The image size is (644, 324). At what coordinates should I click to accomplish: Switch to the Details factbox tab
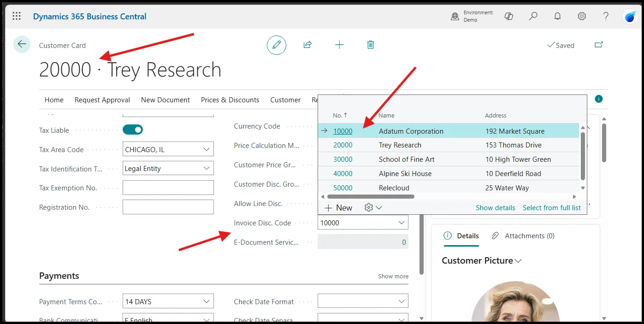[461, 236]
